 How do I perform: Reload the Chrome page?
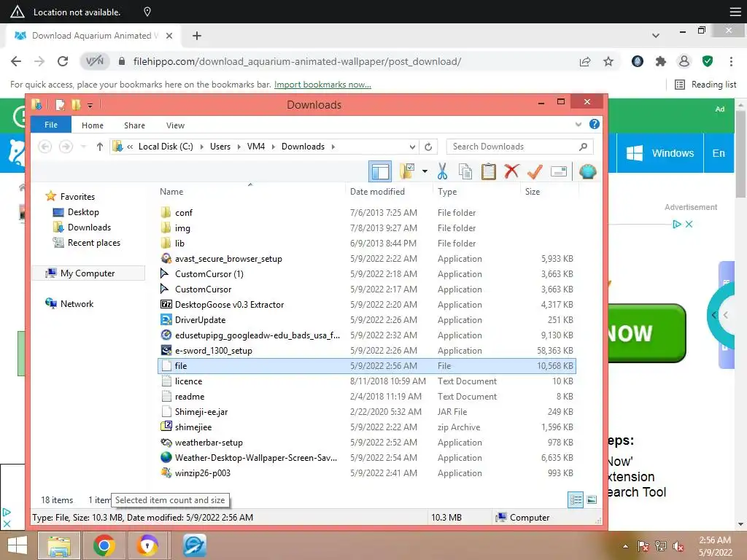click(63, 61)
